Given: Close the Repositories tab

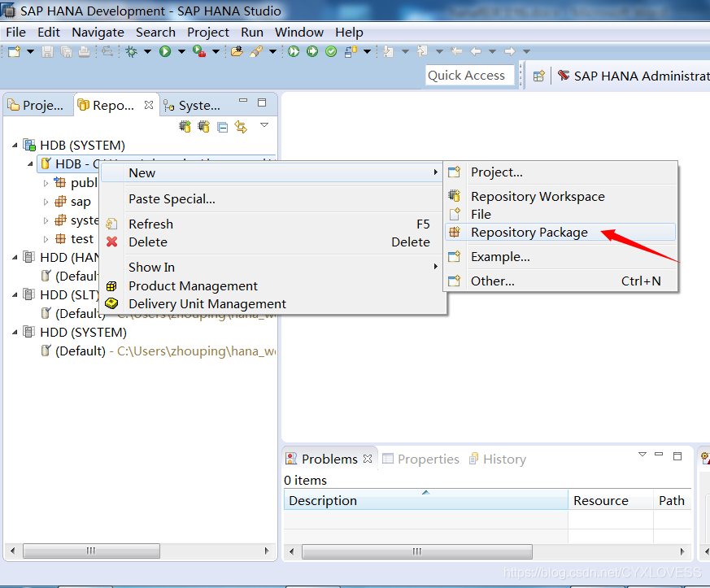Looking at the screenshot, I should click(x=149, y=105).
